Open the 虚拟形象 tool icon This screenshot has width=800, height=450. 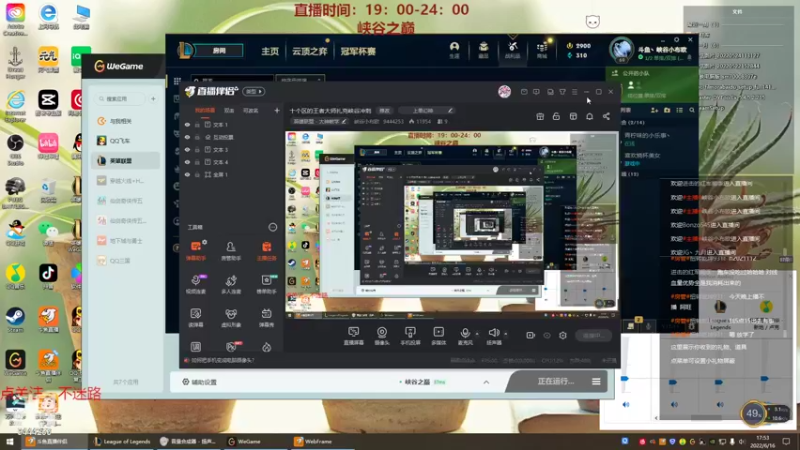point(231,317)
